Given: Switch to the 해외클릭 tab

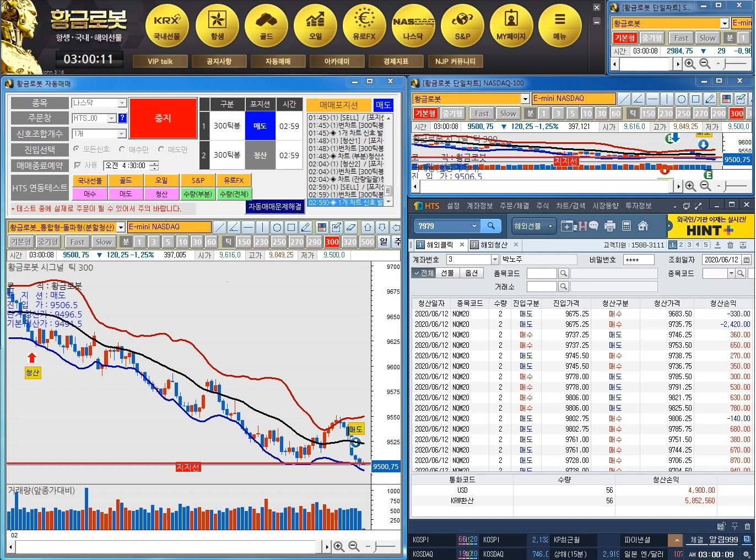Looking at the screenshot, I should 440,245.
